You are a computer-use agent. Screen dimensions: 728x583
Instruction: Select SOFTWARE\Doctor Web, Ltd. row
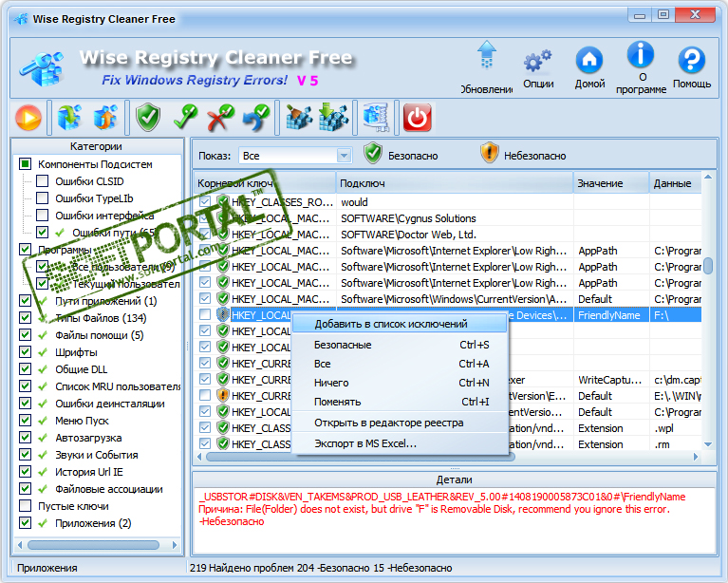point(448,235)
